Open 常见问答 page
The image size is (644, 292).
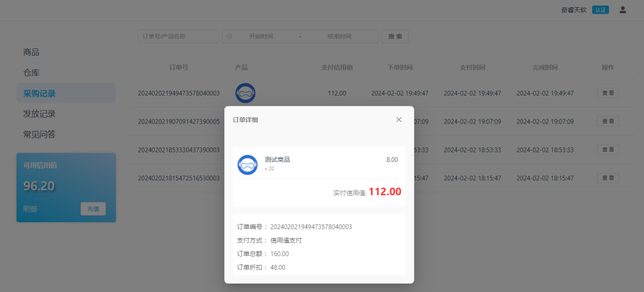point(39,134)
